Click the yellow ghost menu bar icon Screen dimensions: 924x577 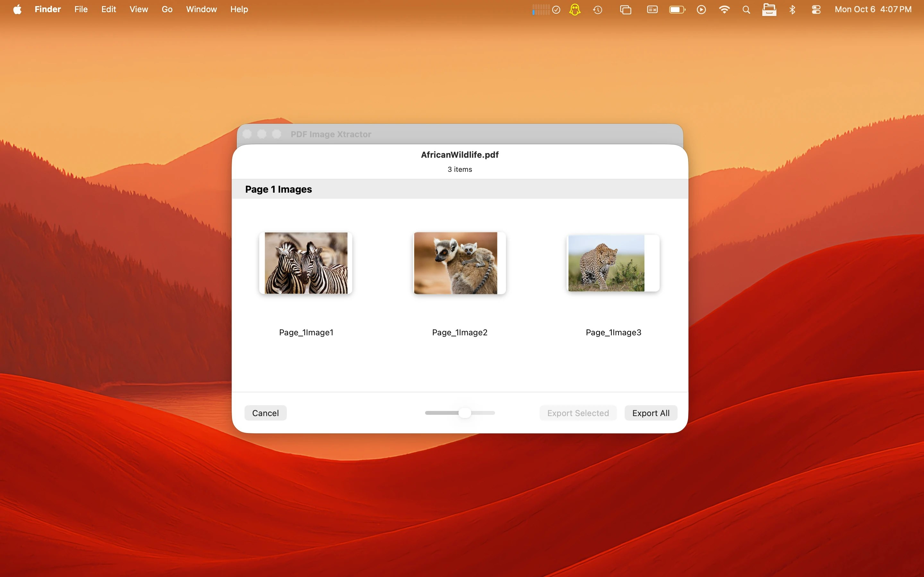[x=575, y=10]
